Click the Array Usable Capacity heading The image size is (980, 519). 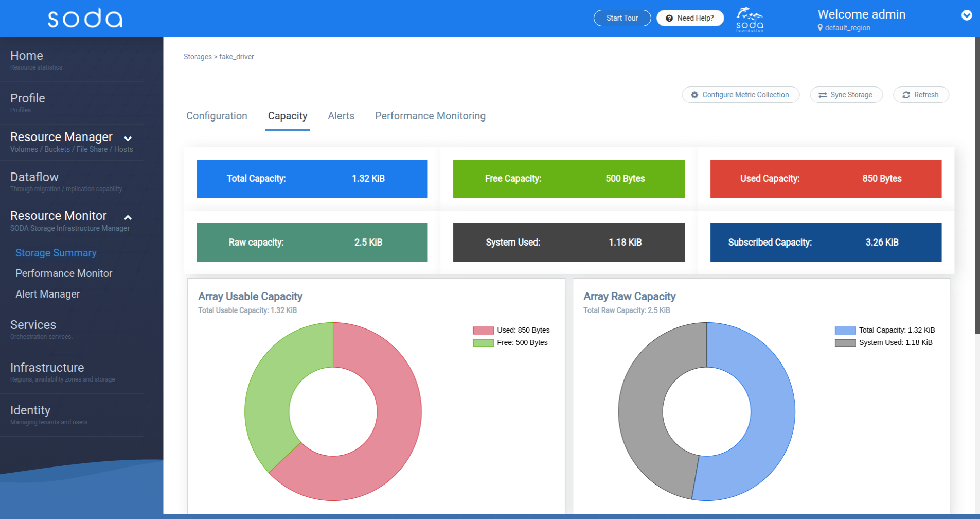[250, 297]
